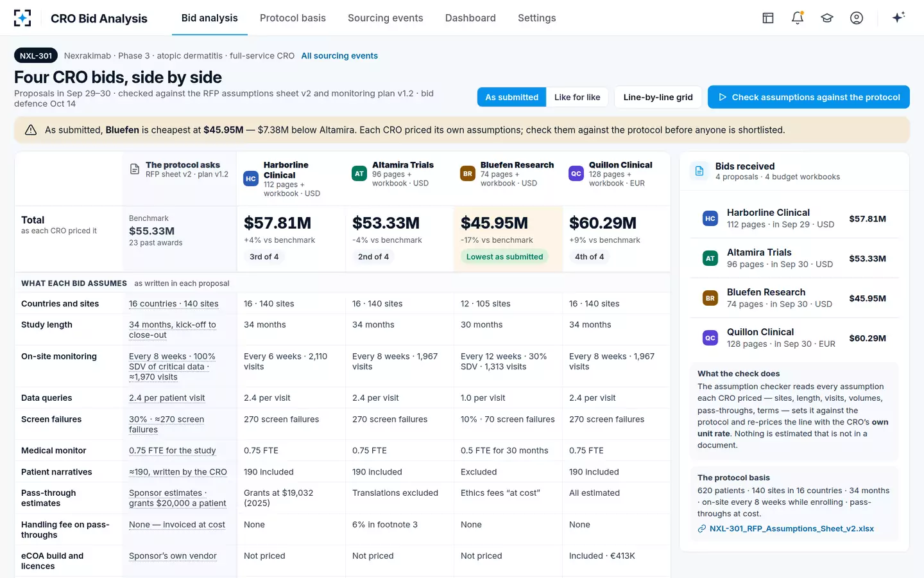Screen dimensions: 924x578
Task: Open Altamira Trials bid in Bids received
Action: coord(794,259)
